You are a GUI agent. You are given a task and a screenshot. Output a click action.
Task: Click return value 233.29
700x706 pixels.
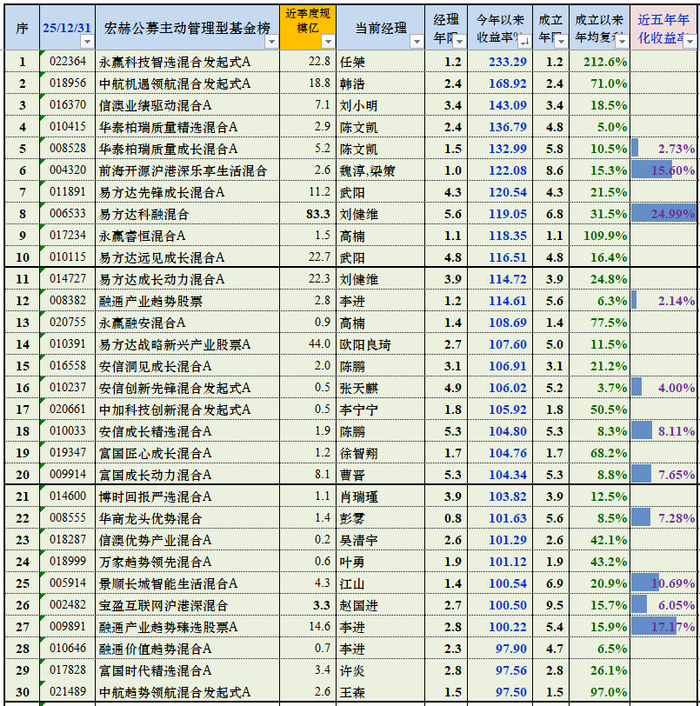(508, 62)
